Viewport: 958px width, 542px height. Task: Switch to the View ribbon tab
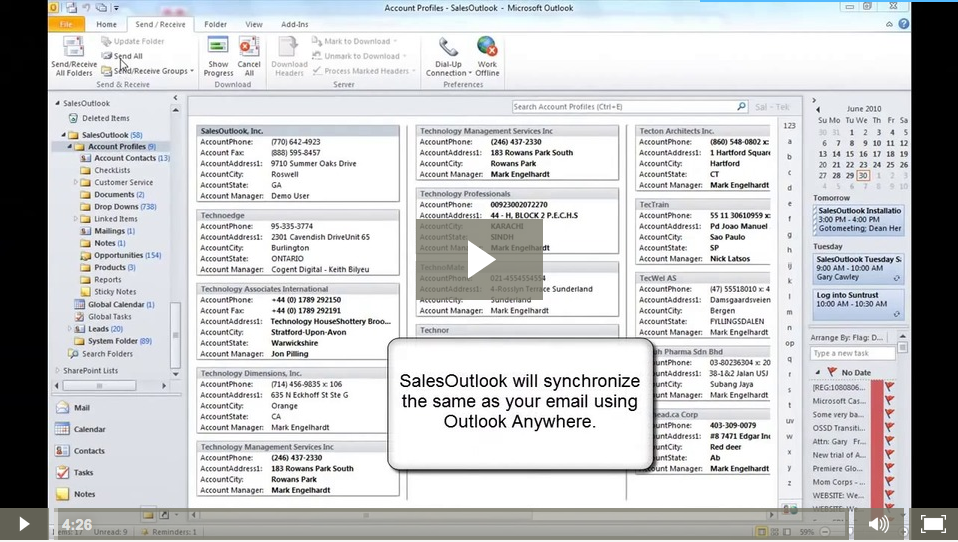pyautogui.click(x=254, y=24)
